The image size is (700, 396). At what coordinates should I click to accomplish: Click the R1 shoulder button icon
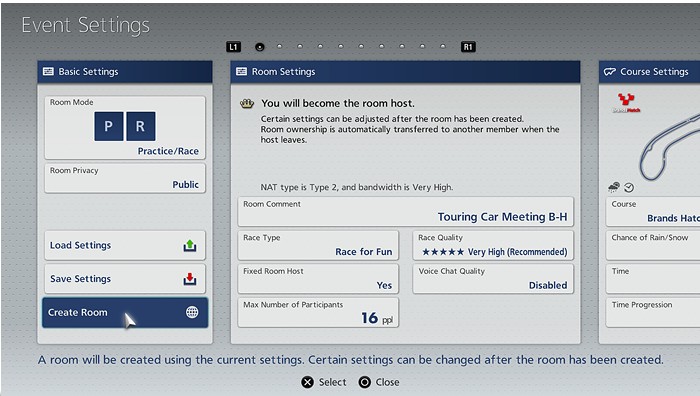[468, 47]
